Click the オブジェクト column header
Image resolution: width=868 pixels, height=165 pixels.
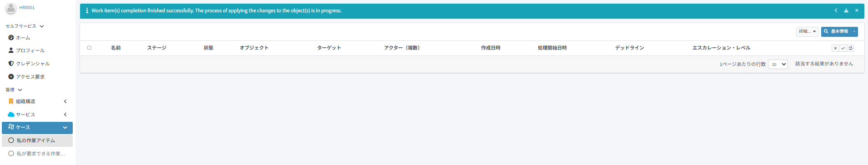254,48
